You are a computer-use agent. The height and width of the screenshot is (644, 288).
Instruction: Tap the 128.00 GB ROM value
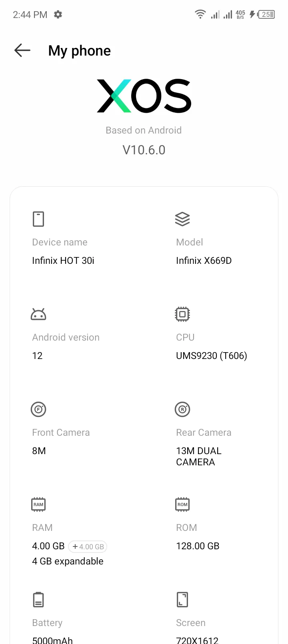(x=198, y=546)
